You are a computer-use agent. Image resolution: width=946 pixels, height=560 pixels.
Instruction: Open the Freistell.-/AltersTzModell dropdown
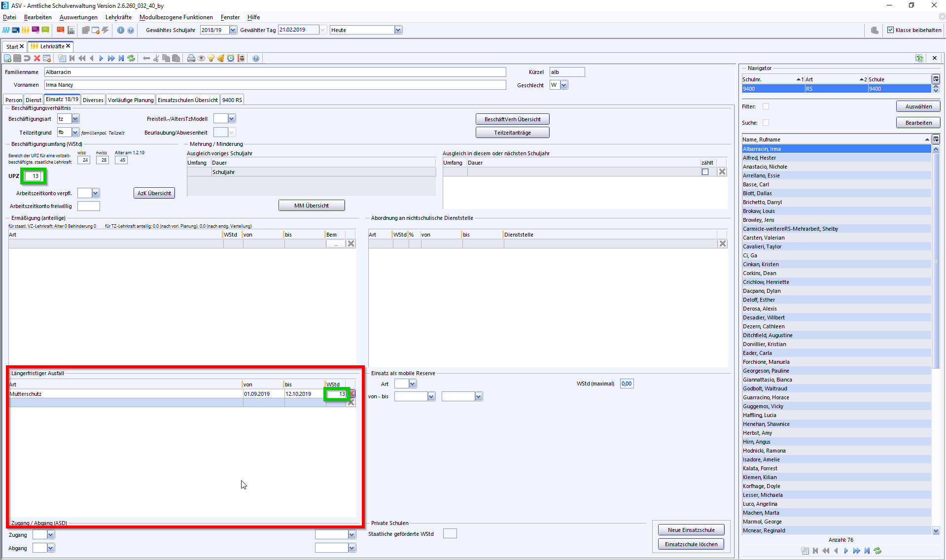point(232,118)
